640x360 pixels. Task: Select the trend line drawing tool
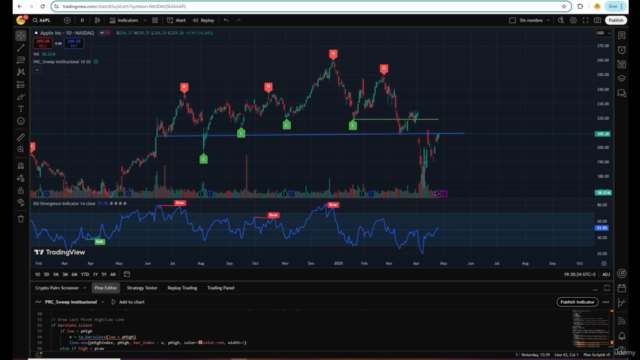click(x=21, y=48)
